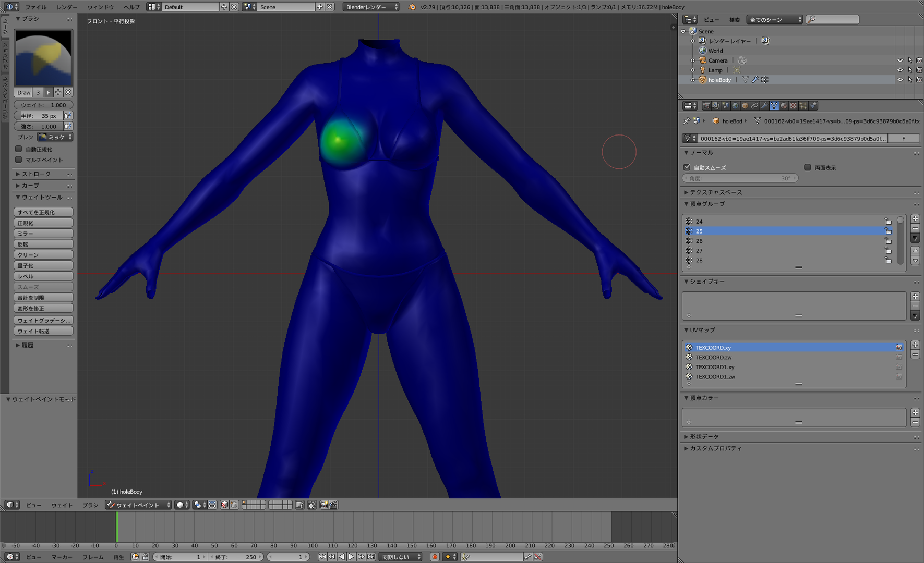
Task: Click the record auto-keyframe button
Action: [434, 557]
